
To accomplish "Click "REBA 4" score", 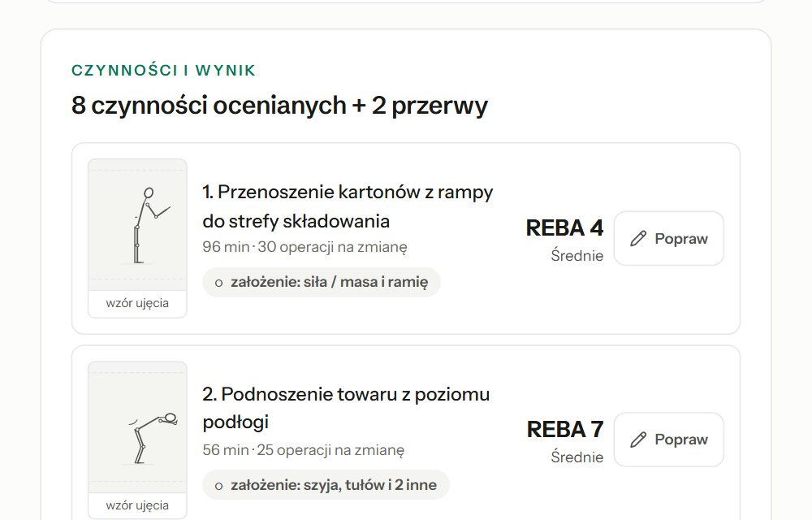I will (564, 227).
